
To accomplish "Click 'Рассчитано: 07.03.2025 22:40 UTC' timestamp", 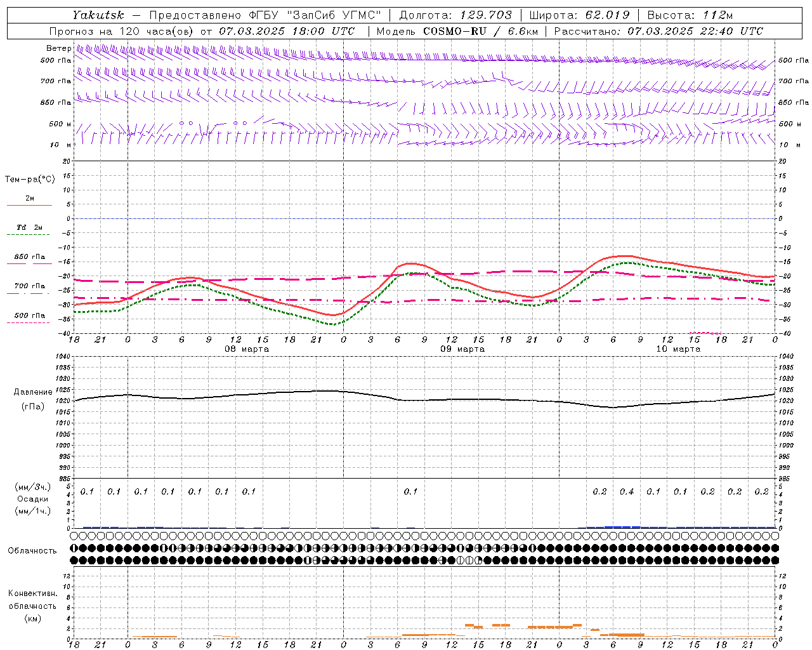I will click(658, 31).
